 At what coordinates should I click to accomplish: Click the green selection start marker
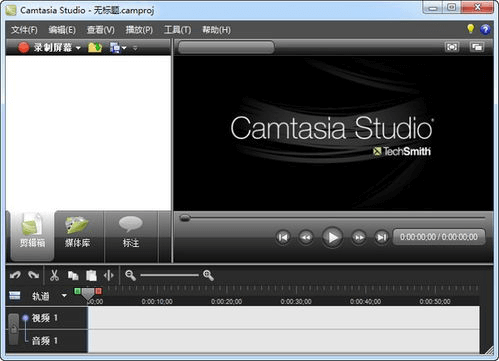[x=77, y=291]
